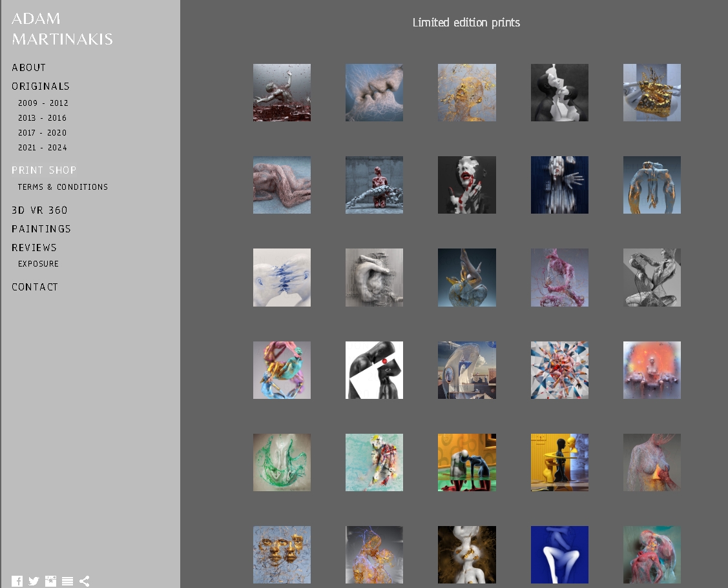Open the figures bending in orange room print
The width and height of the screenshot is (728, 588).
pyautogui.click(x=466, y=463)
